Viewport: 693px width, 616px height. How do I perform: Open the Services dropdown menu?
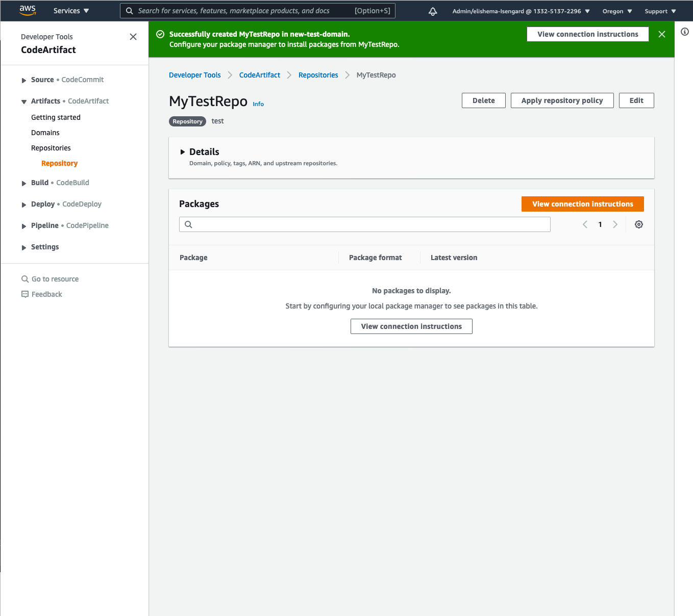[71, 11]
